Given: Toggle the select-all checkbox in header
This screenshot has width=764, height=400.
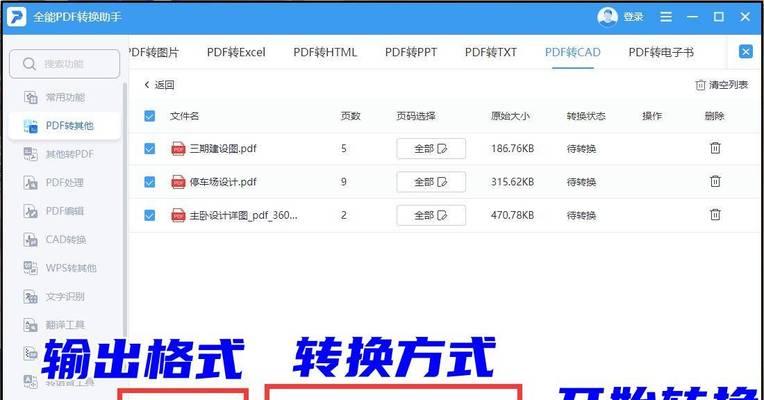Looking at the screenshot, I should pos(150,116).
